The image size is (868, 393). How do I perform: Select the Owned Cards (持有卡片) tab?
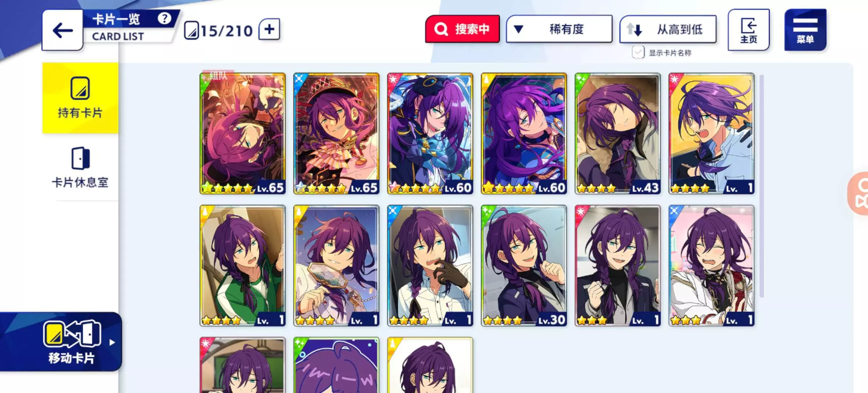pos(80,98)
